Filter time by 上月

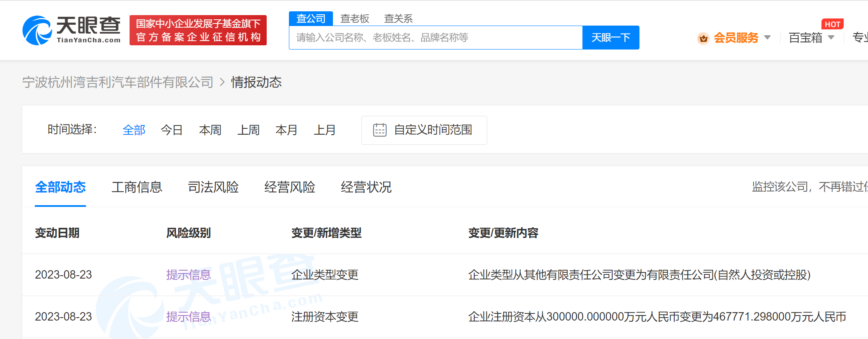coord(325,130)
